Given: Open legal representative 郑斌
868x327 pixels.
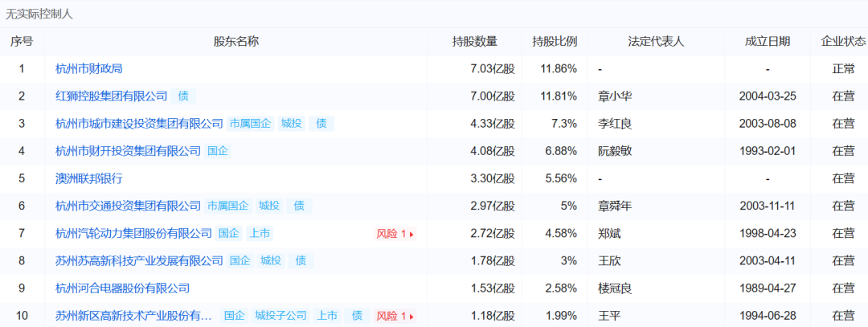Looking at the screenshot, I should [609, 234].
